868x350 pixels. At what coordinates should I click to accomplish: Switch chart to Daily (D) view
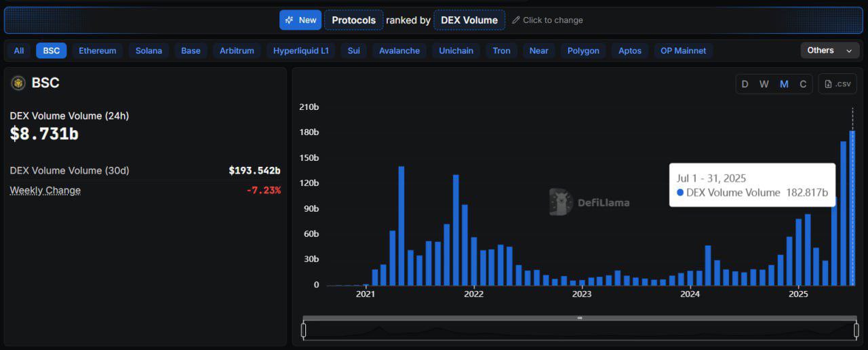point(745,84)
